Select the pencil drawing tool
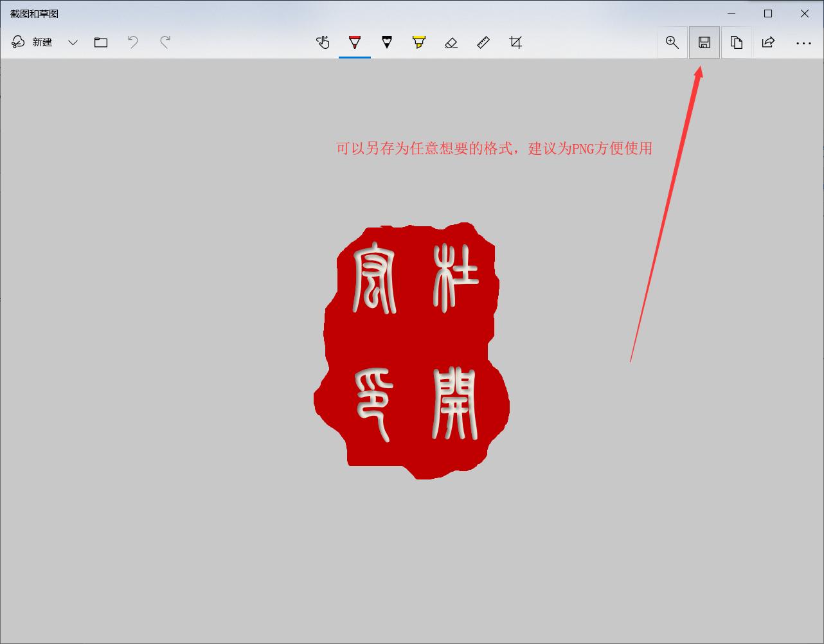824x644 pixels. [387, 42]
